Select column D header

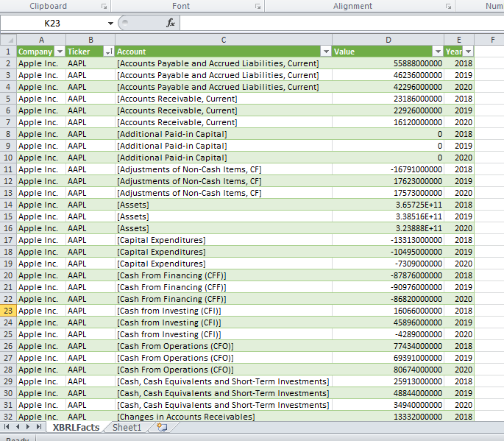pos(388,40)
